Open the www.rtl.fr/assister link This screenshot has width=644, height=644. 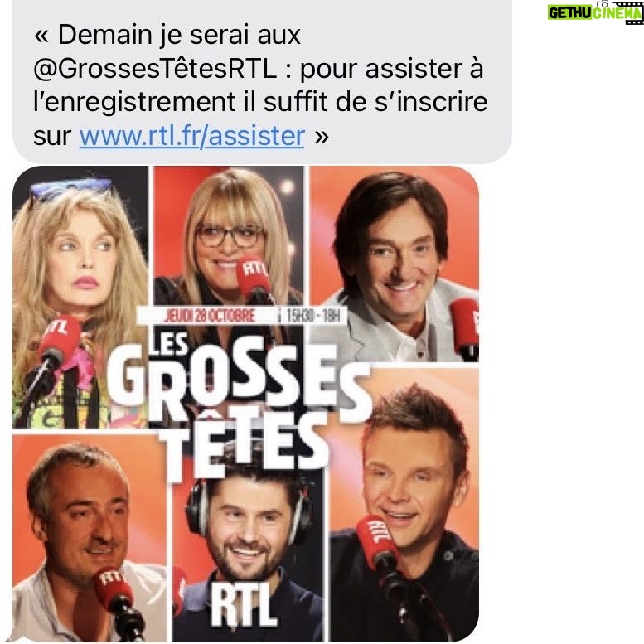click(191, 136)
